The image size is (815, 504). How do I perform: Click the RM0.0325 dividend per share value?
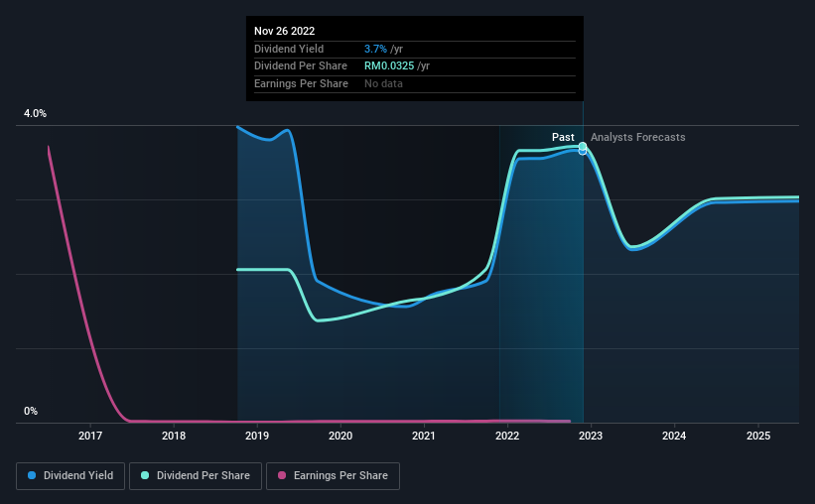coord(389,66)
